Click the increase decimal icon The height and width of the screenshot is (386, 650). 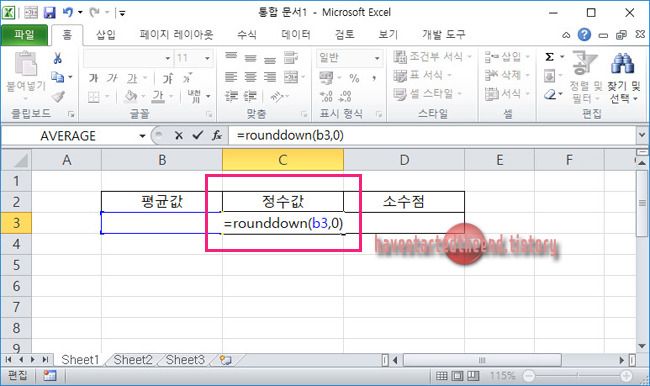pos(326,97)
